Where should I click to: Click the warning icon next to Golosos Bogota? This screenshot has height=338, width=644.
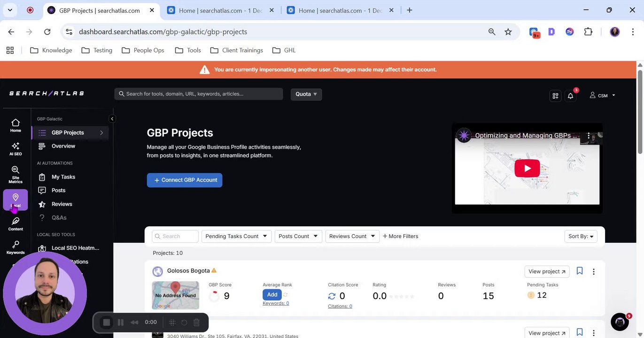tap(214, 270)
